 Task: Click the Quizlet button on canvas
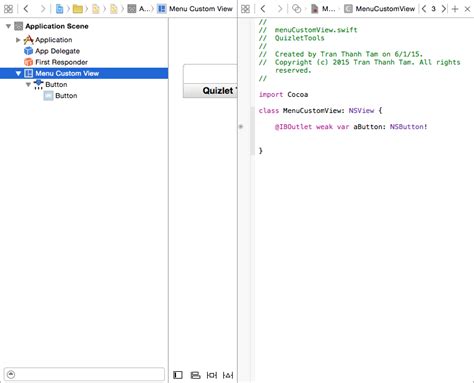click(210, 90)
